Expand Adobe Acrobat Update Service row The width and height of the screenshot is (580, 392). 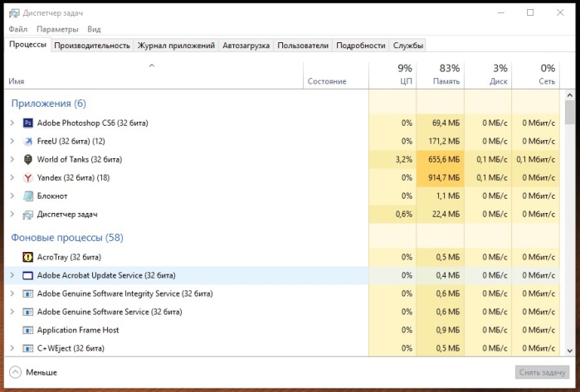pos(12,275)
